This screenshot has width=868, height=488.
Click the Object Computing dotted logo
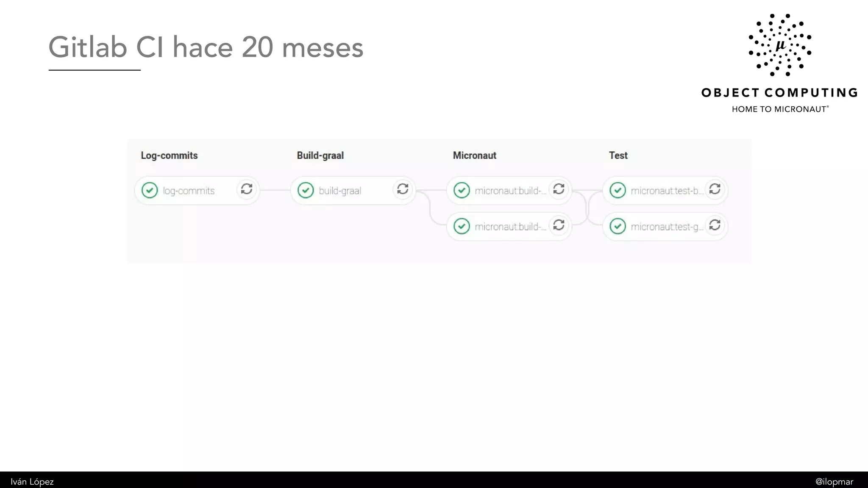[780, 45]
